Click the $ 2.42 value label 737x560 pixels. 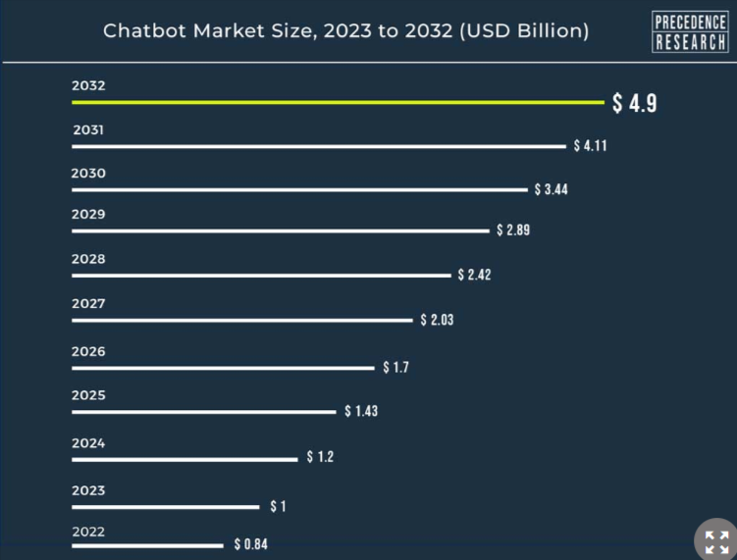pyautogui.click(x=474, y=275)
